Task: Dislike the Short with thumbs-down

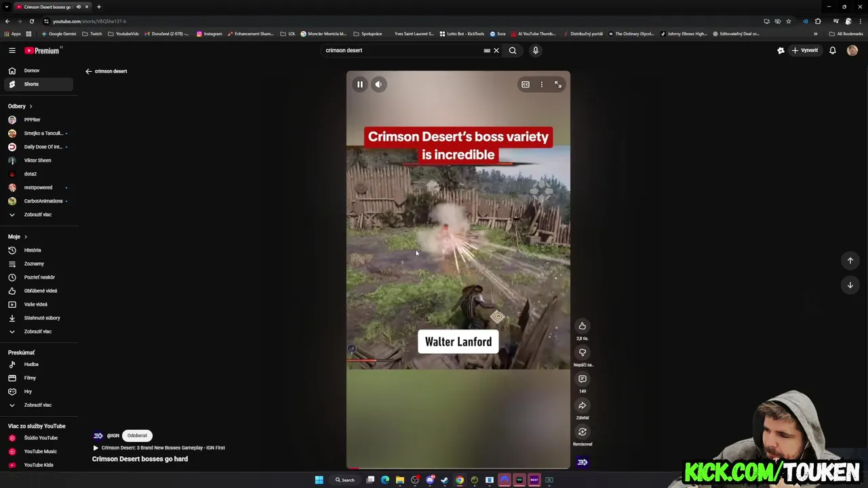Action: click(583, 352)
